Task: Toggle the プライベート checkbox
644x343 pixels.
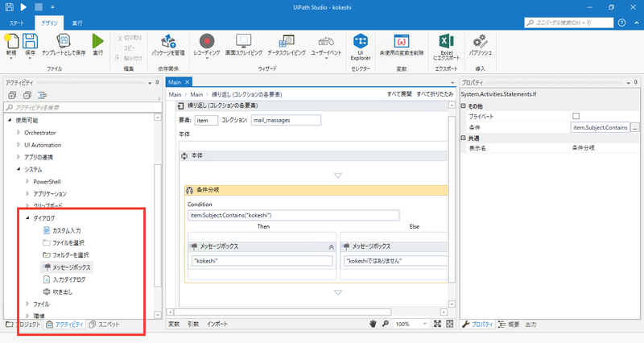Action: point(576,116)
